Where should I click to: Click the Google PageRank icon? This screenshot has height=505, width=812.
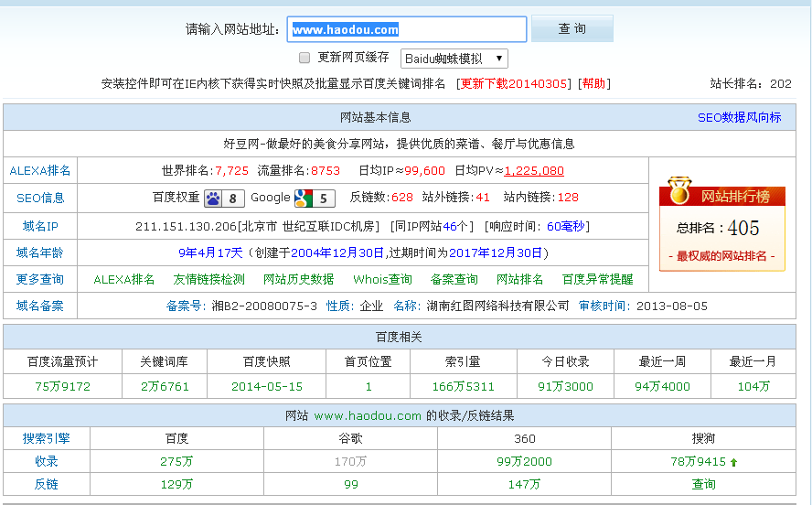pyautogui.click(x=314, y=198)
